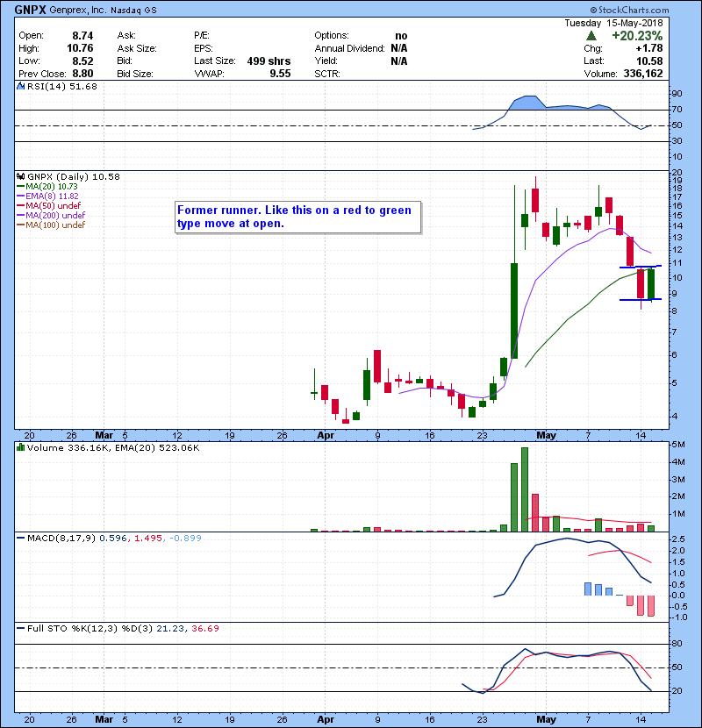Click the tallest green volume bar
702x728 pixels.
(525, 489)
